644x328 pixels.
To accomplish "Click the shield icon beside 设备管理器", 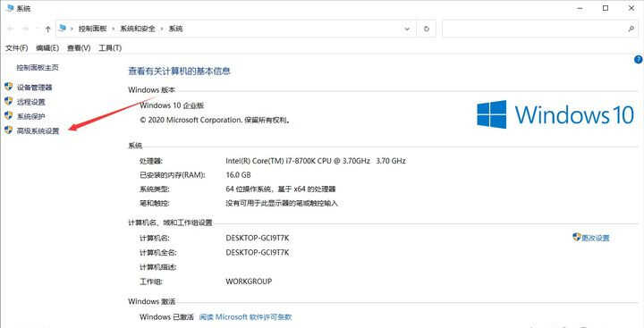I will (9, 87).
